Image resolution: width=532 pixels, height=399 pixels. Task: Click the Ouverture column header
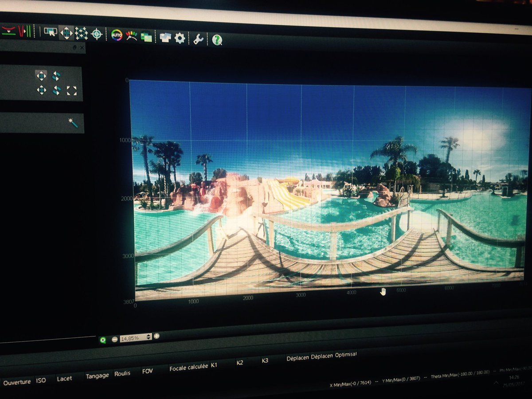coord(17,382)
